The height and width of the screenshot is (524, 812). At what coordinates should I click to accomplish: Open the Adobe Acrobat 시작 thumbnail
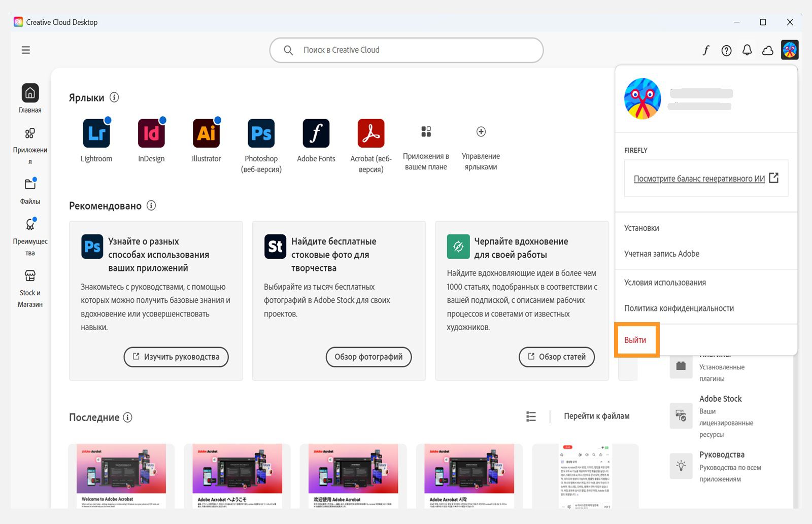469,476
